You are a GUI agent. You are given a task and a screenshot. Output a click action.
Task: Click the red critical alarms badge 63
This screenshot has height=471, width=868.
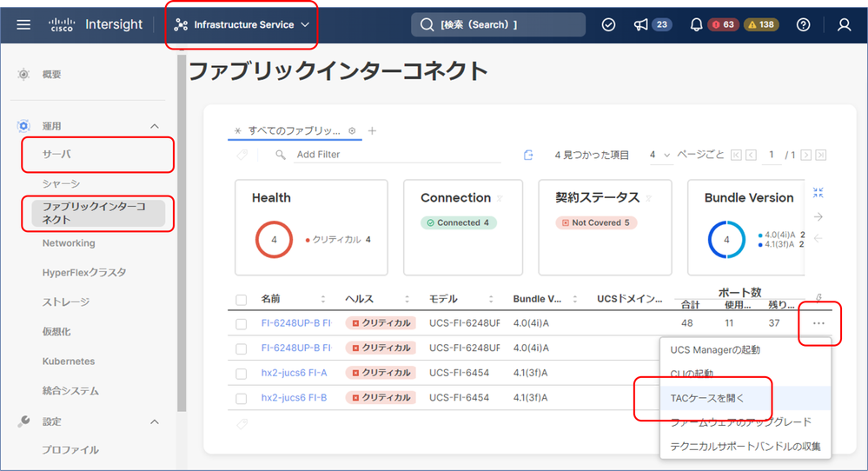(x=723, y=25)
